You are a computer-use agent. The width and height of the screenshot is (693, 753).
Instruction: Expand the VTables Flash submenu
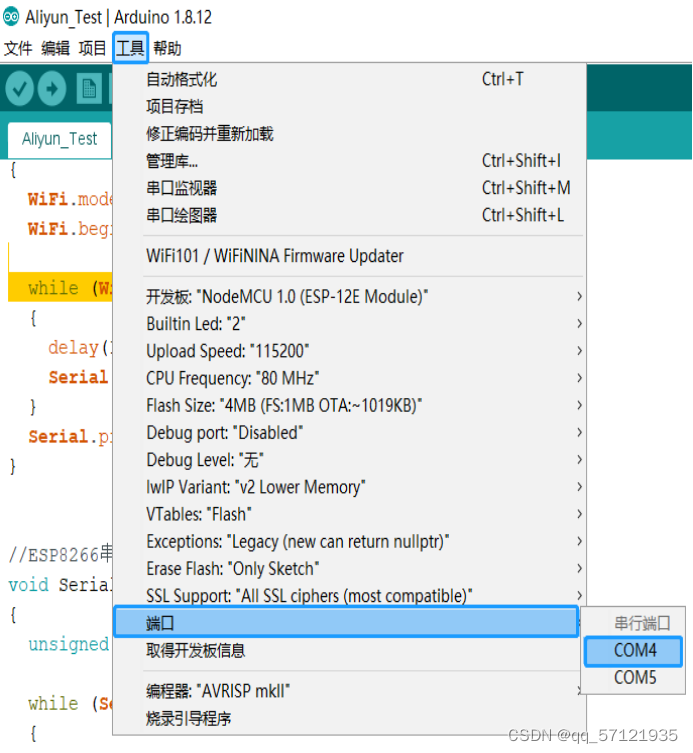point(349,514)
